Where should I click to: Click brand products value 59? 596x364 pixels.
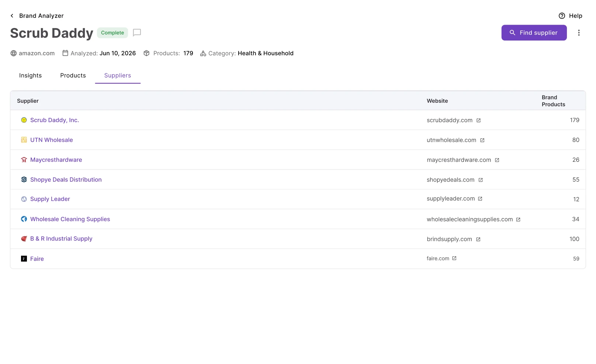click(x=576, y=259)
